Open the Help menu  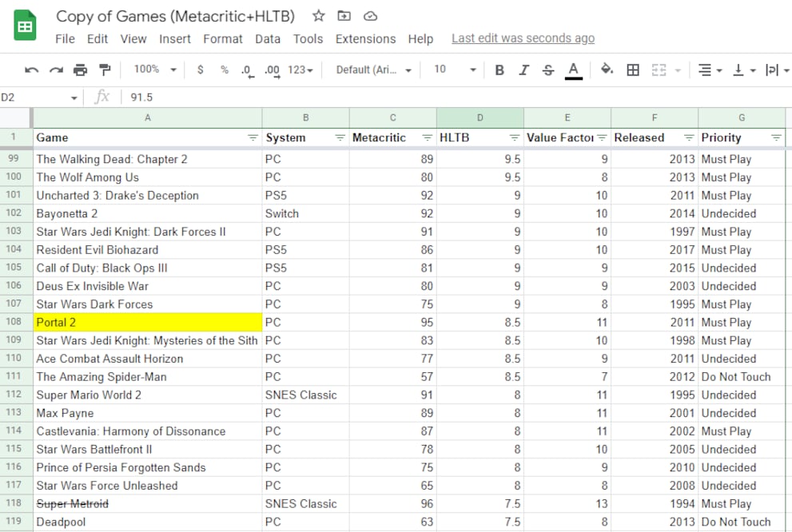[420, 39]
